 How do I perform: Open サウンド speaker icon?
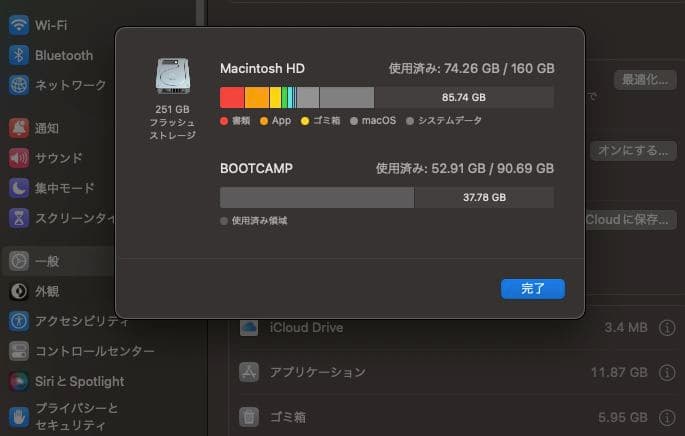coord(19,158)
